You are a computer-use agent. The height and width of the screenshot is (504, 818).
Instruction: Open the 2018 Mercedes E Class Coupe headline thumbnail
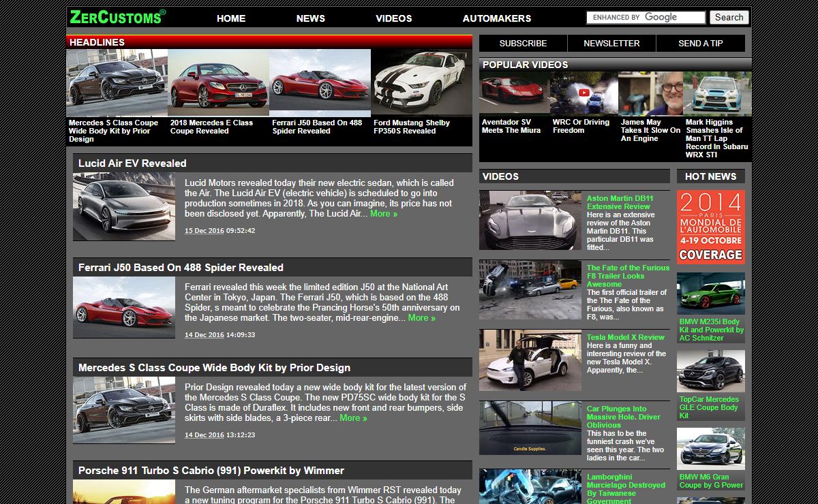click(218, 83)
